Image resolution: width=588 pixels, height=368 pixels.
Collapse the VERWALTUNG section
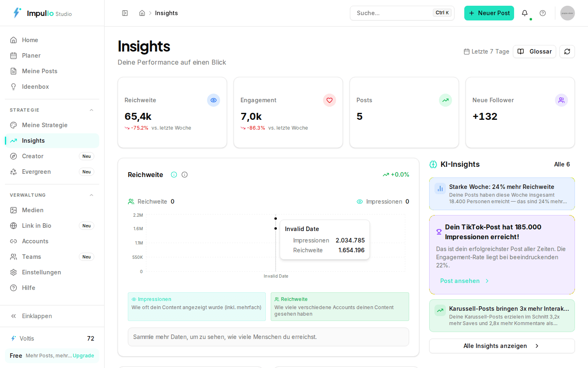91,195
